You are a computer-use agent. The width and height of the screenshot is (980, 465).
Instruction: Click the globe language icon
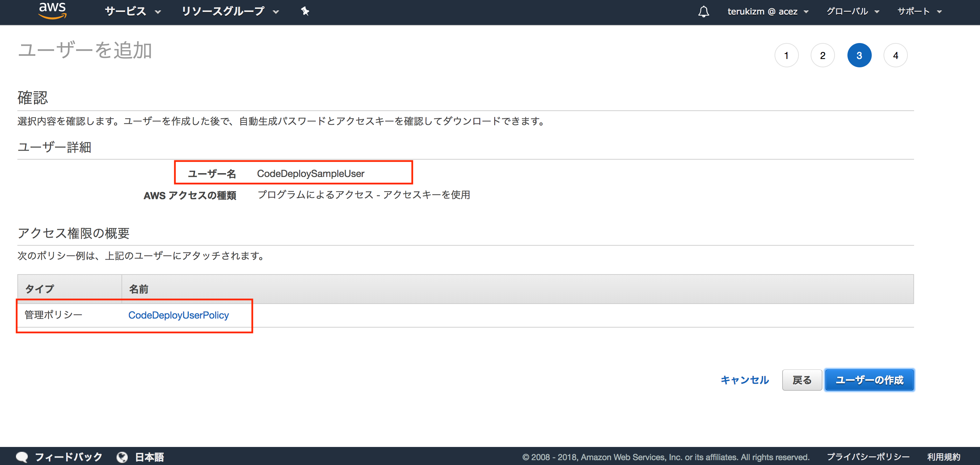point(122,457)
